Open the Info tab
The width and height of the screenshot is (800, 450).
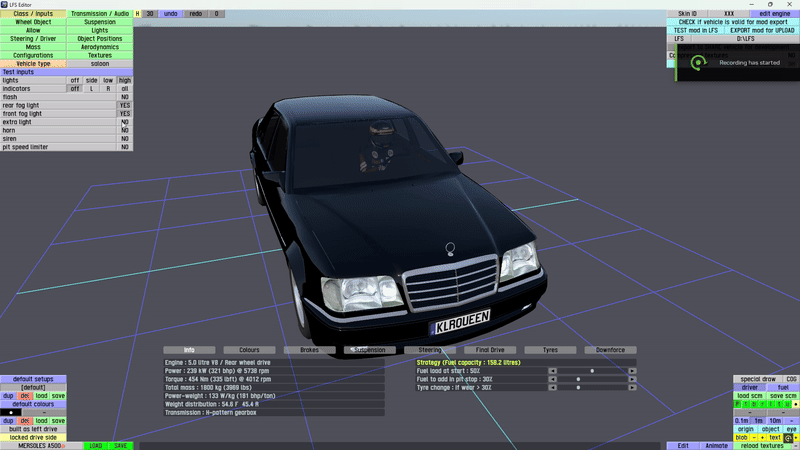(189, 350)
